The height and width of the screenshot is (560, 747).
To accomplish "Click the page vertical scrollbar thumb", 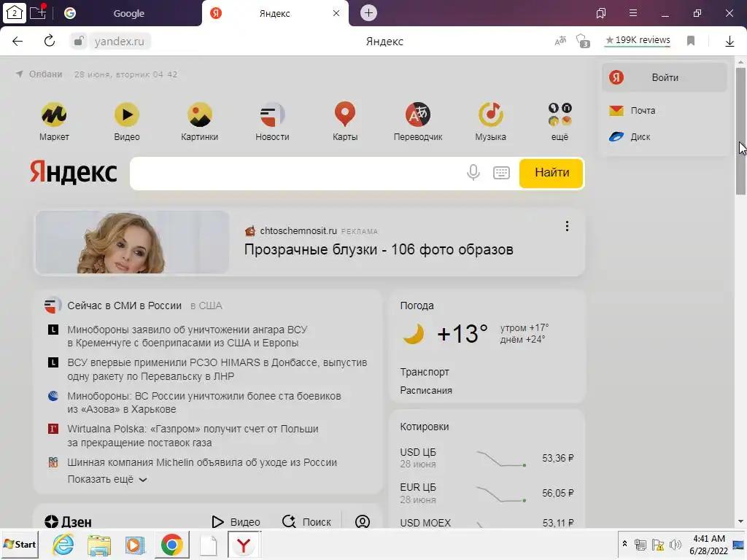I will [740, 131].
